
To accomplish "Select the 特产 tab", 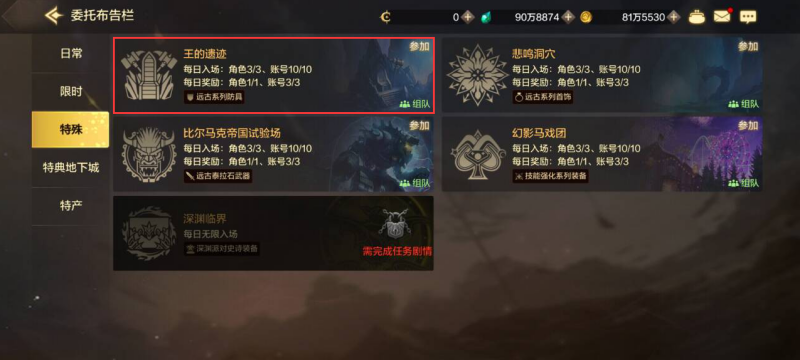I will click(71, 206).
